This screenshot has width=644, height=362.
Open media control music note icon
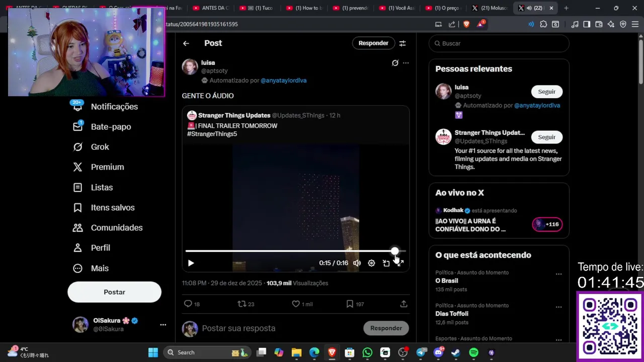tap(575, 24)
